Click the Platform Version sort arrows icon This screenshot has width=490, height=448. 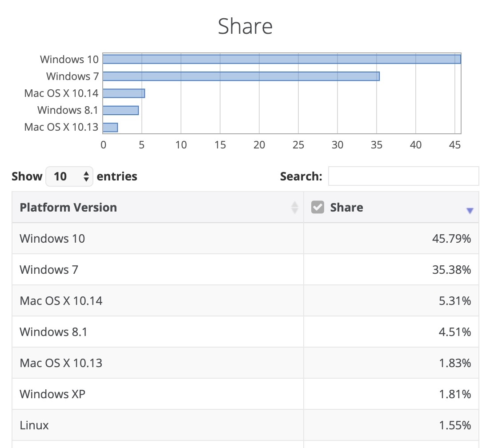pos(294,208)
